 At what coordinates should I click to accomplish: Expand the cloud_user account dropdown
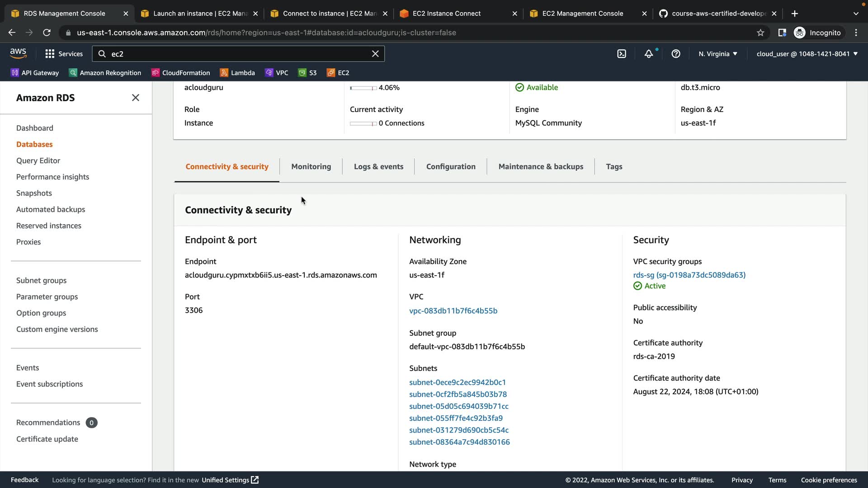pos(807,54)
